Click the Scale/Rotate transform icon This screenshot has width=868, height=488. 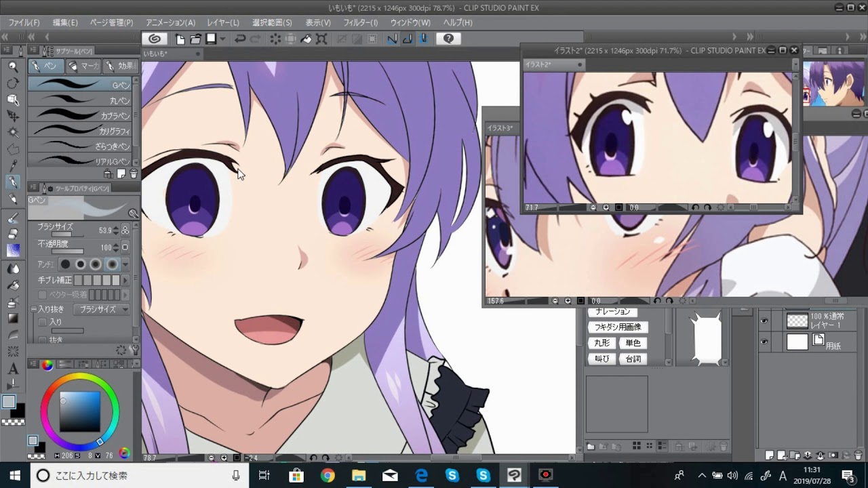[x=322, y=39]
